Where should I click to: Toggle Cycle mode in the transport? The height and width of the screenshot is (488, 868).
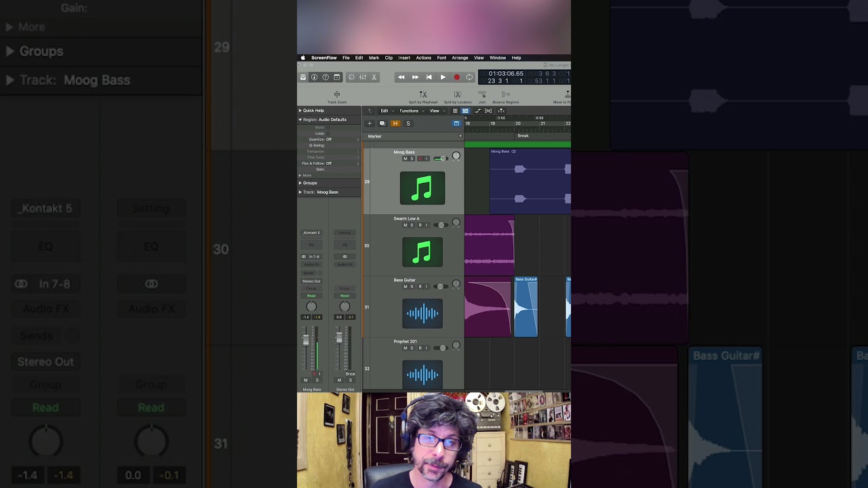(x=469, y=77)
